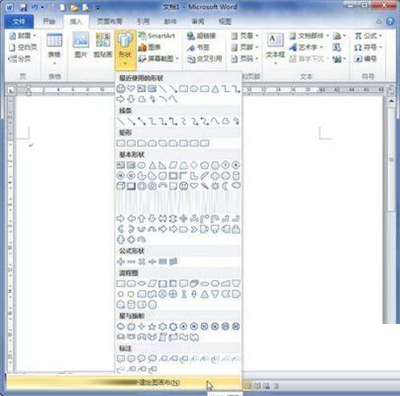This screenshot has width=400, height=396.
Task: Pick the rounded rectangle in Rectangles section
Action: tap(131, 144)
